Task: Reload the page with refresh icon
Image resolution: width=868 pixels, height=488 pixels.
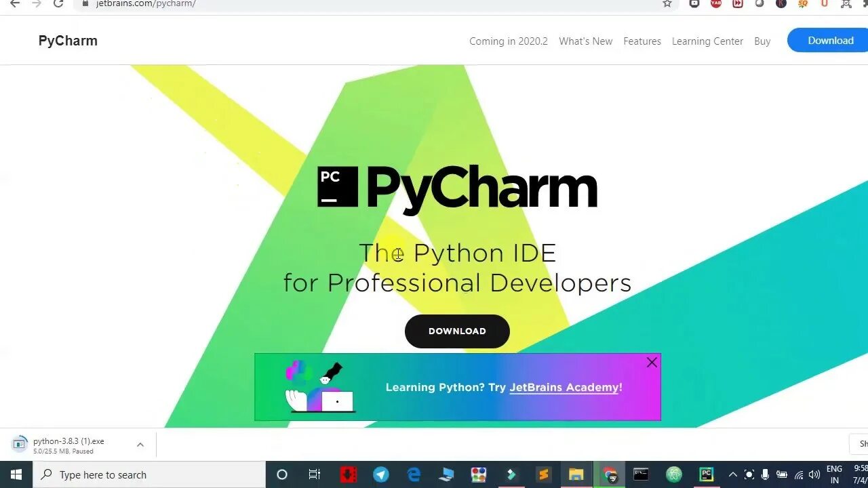Action: [58, 3]
